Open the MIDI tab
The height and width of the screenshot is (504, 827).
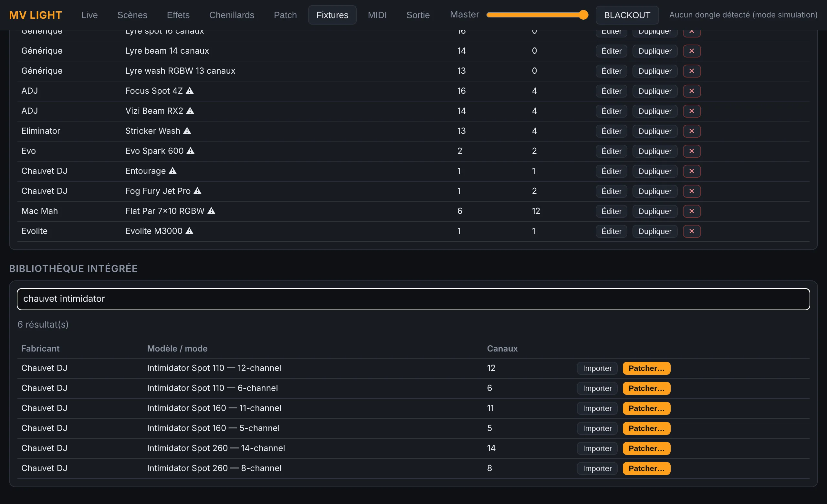point(377,15)
